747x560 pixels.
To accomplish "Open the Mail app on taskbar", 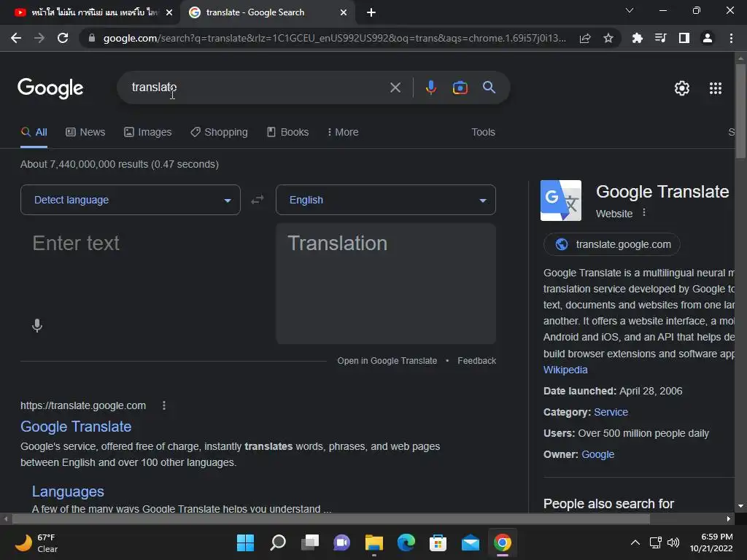I will pyautogui.click(x=471, y=542).
